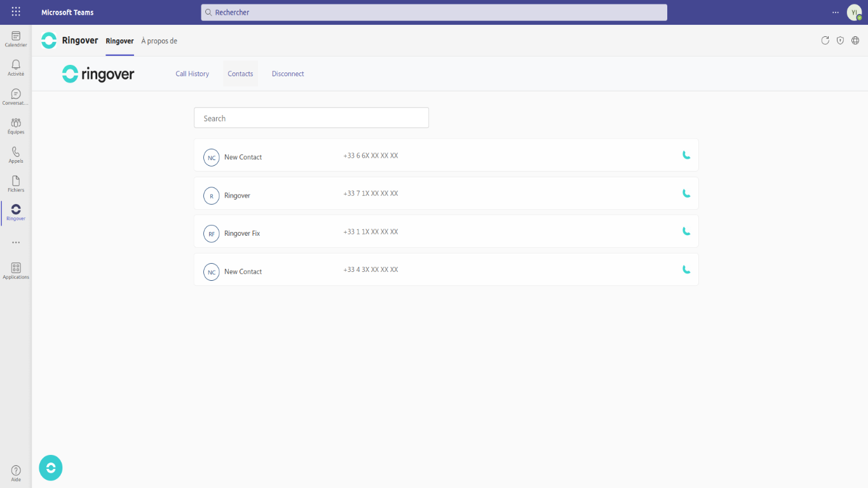Open Calendrier in the sidebar
The height and width of the screenshot is (488, 868).
click(x=16, y=39)
